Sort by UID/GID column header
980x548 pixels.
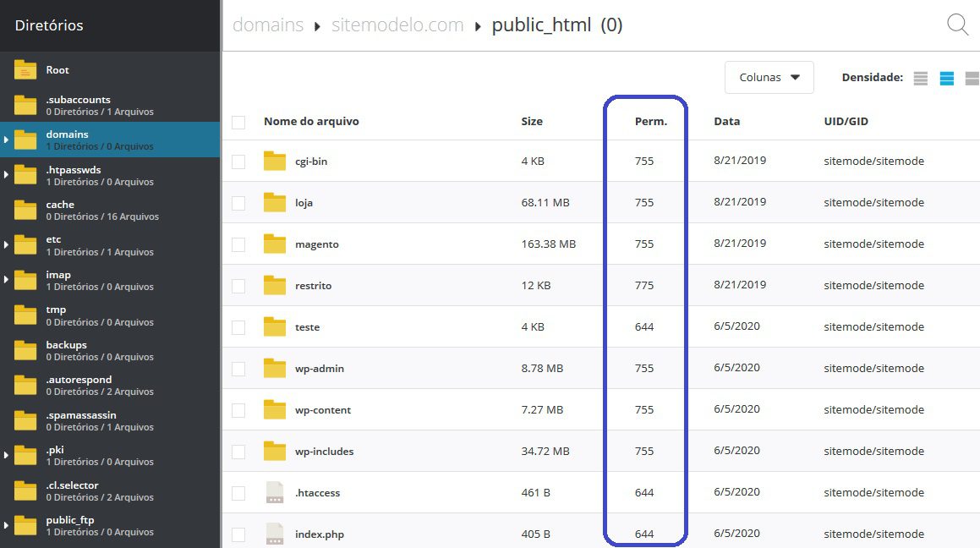(x=846, y=121)
